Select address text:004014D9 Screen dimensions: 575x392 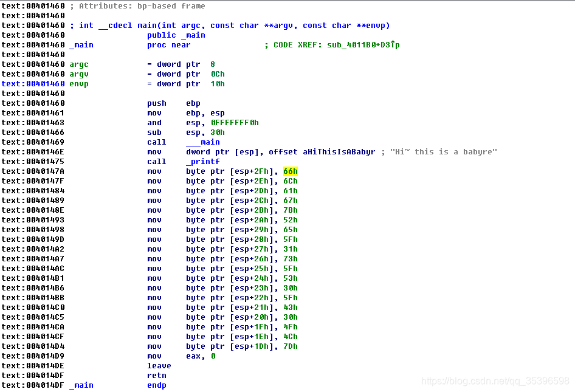click(x=33, y=356)
